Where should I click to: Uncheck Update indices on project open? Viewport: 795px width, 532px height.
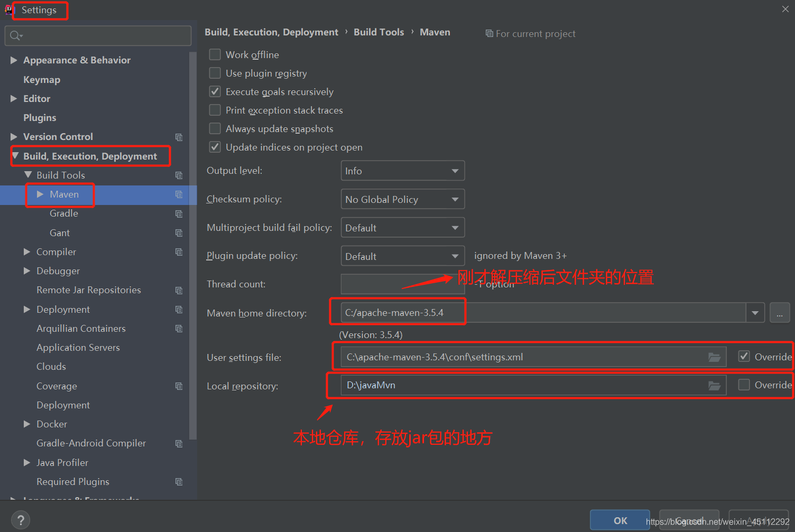pyautogui.click(x=215, y=147)
